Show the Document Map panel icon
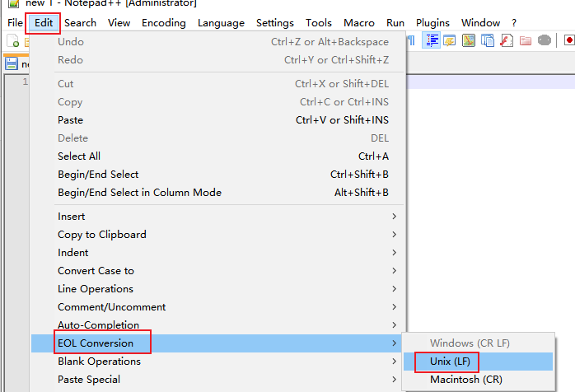The width and height of the screenshot is (575, 392). pos(469,40)
